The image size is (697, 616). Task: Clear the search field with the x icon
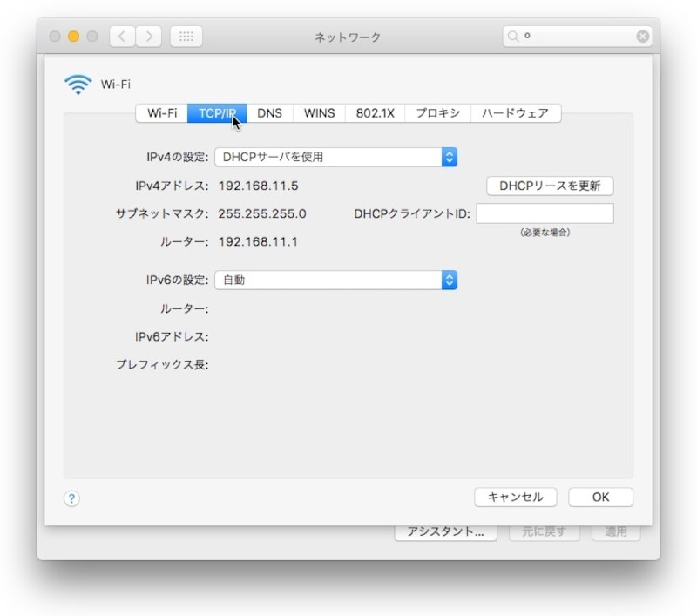pos(642,37)
